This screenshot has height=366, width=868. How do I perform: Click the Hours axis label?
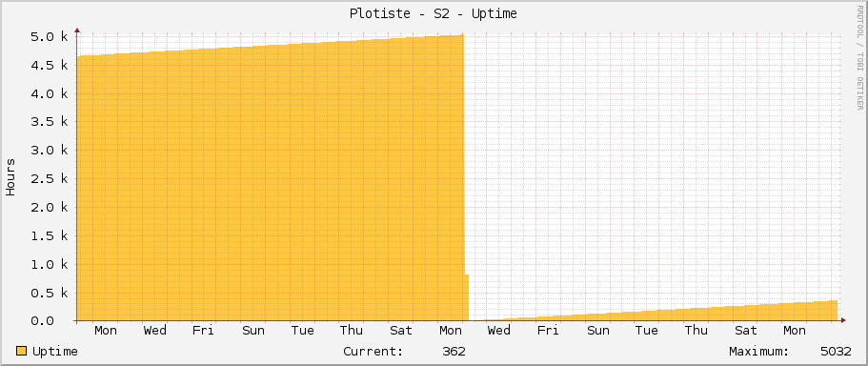click(x=10, y=177)
